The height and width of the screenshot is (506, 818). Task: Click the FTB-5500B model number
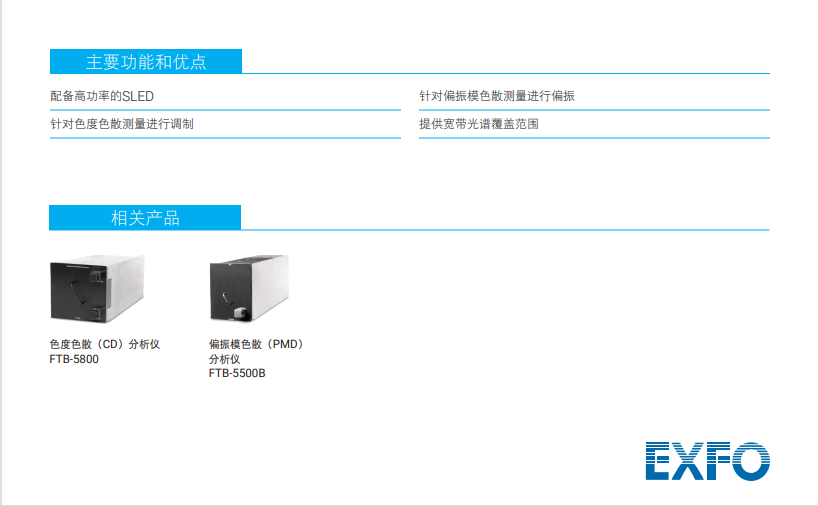point(237,373)
